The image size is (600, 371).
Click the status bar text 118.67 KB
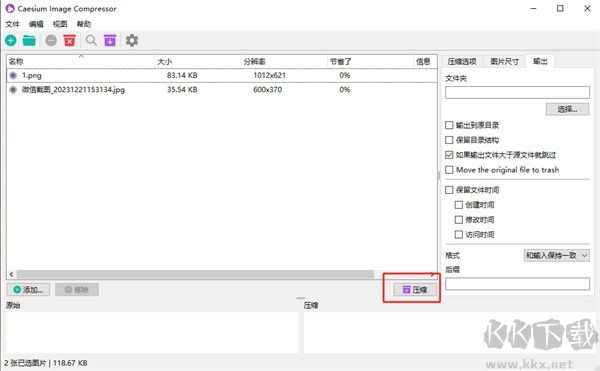click(70, 363)
